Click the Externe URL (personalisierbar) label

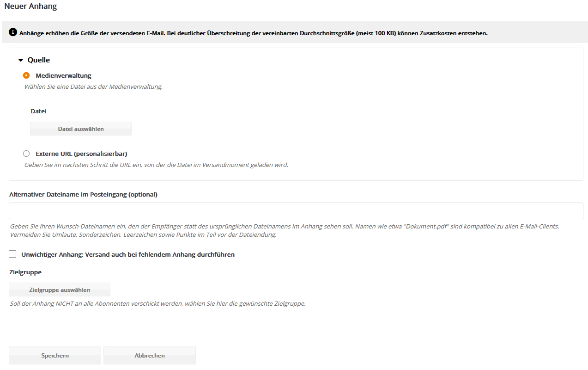click(81, 154)
